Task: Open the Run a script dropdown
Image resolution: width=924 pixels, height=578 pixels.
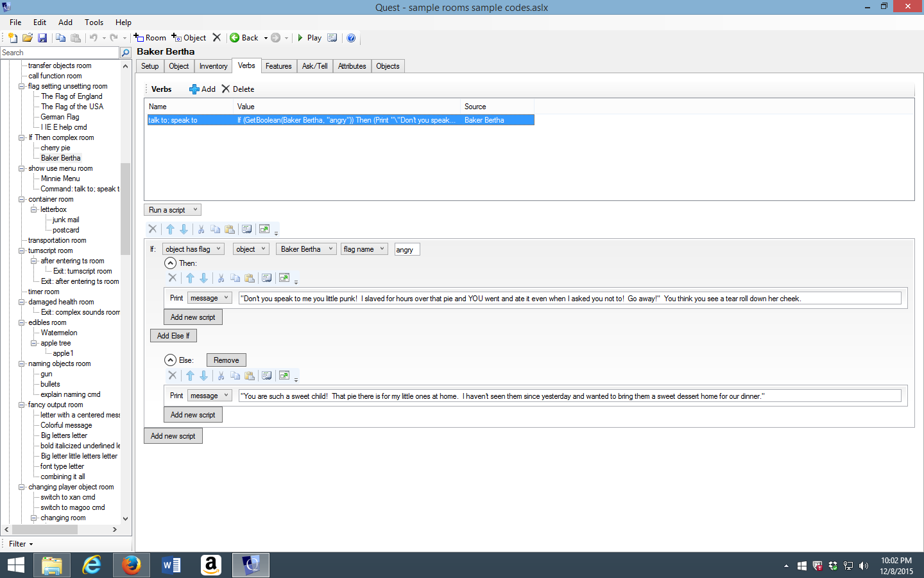Action: (x=173, y=210)
